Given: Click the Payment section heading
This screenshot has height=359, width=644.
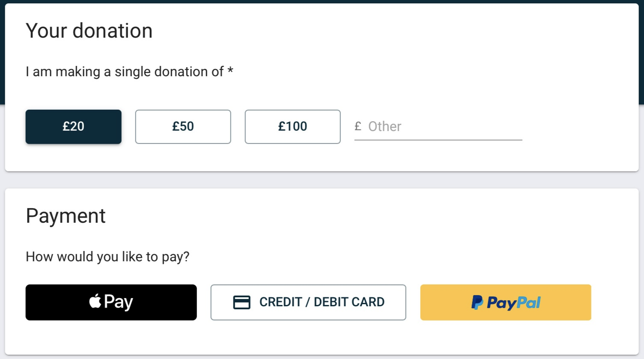Looking at the screenshot, I should click(66, 216).
